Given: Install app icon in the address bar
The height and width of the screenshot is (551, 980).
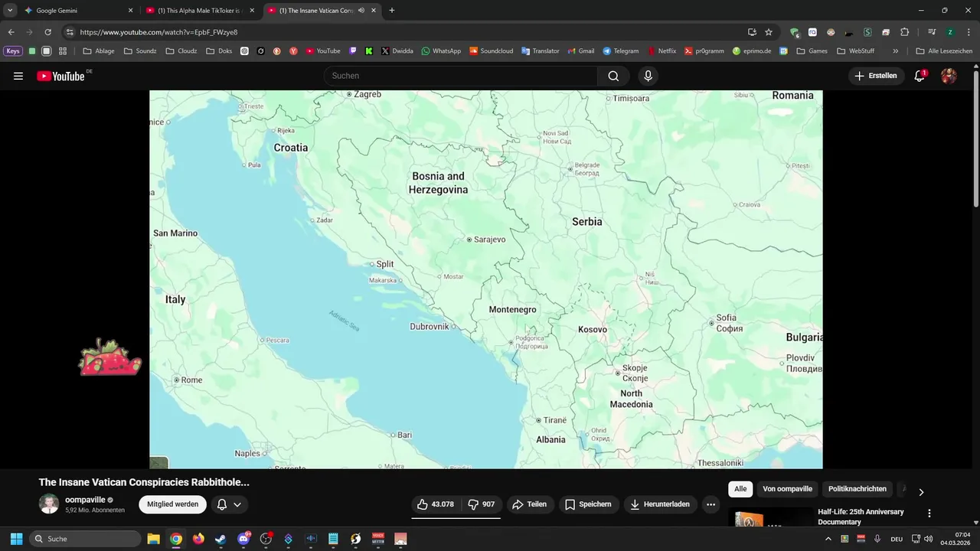Looking at the screenshot, I should [x=752, y=32].
